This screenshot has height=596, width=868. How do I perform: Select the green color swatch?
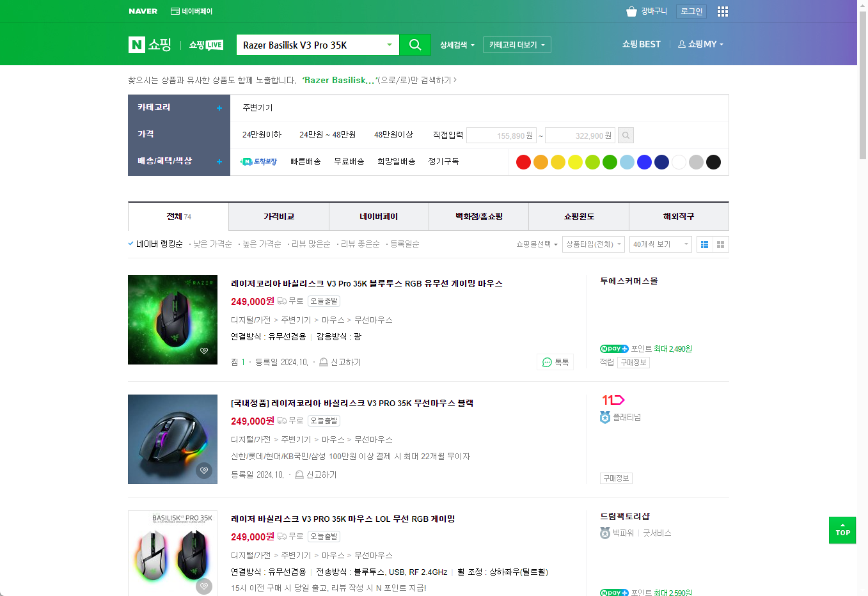click(610, 162)
